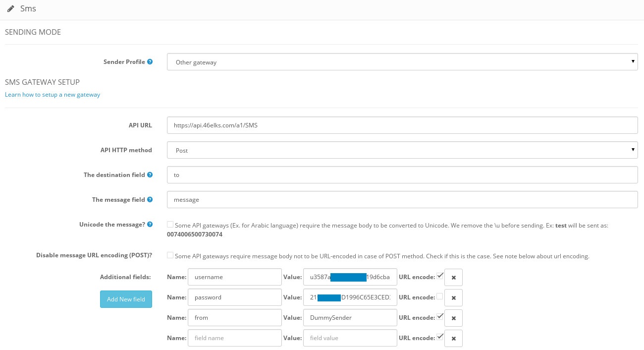The width and height of the screenshot is (644, 350).
Task: Click into the API URL input
Action: 402,125
